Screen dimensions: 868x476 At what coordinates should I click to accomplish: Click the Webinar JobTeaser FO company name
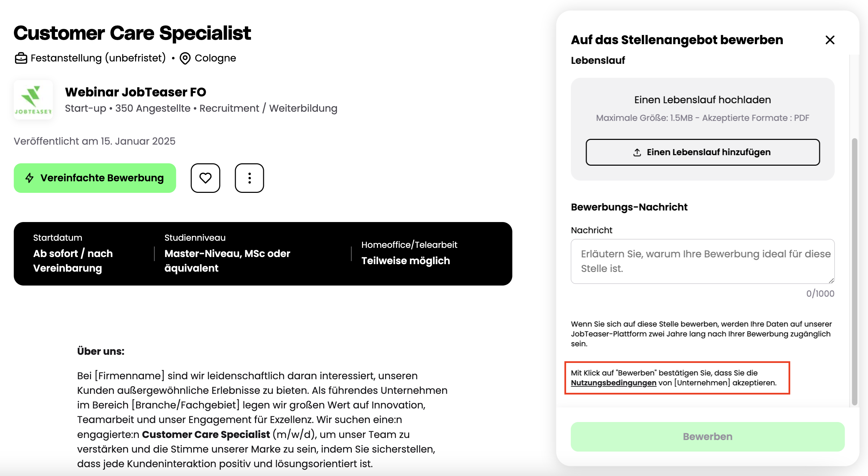click(x=135, y=92)
